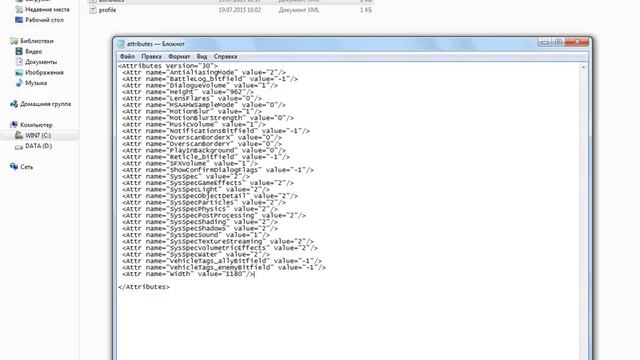Click the Width value 1180 line
Viewport: 640px width, 360px height.
tap(188, 274)
